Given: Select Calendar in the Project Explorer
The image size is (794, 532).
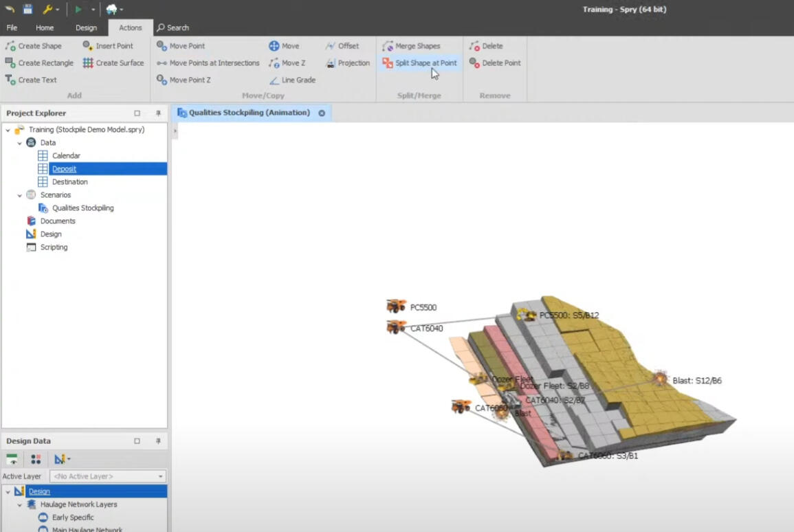Looking at the screenshot, I should 66,156.
